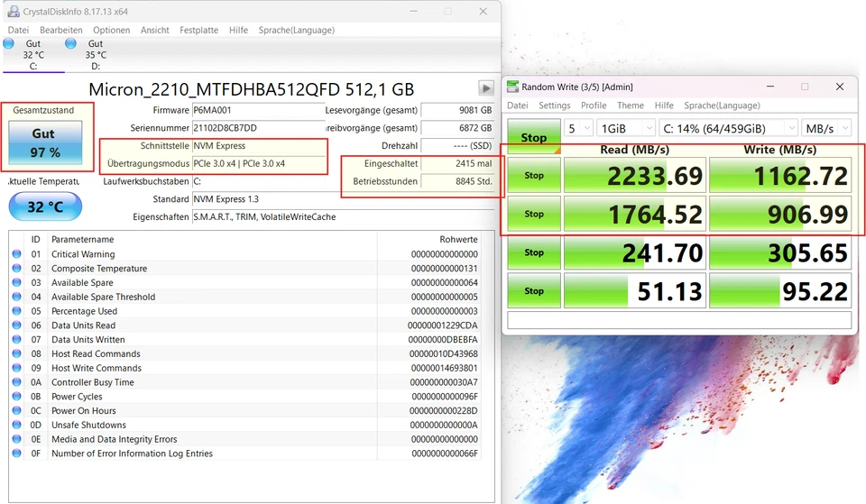Click status dot for Available Spare Threshold
This screenshot has height=504, width=866.
(x=16, y=297)
